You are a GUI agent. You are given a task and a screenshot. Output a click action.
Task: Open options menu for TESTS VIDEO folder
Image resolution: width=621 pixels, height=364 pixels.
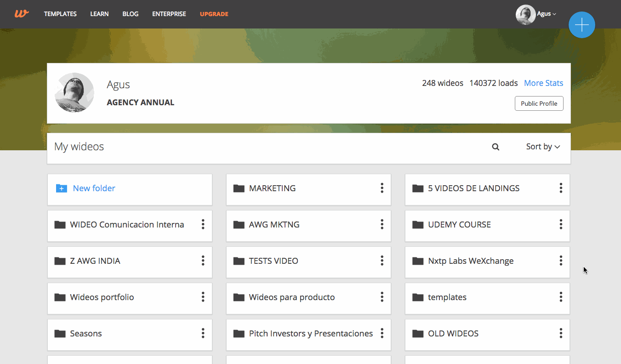[x=382, y=261]
